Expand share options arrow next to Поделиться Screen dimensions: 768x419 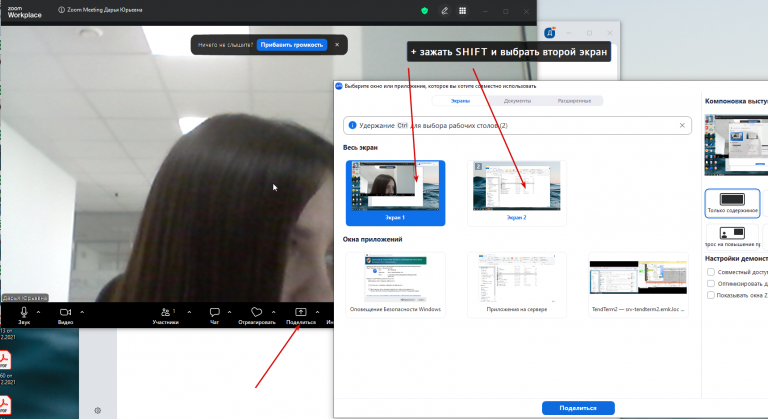tap(317, 312)
